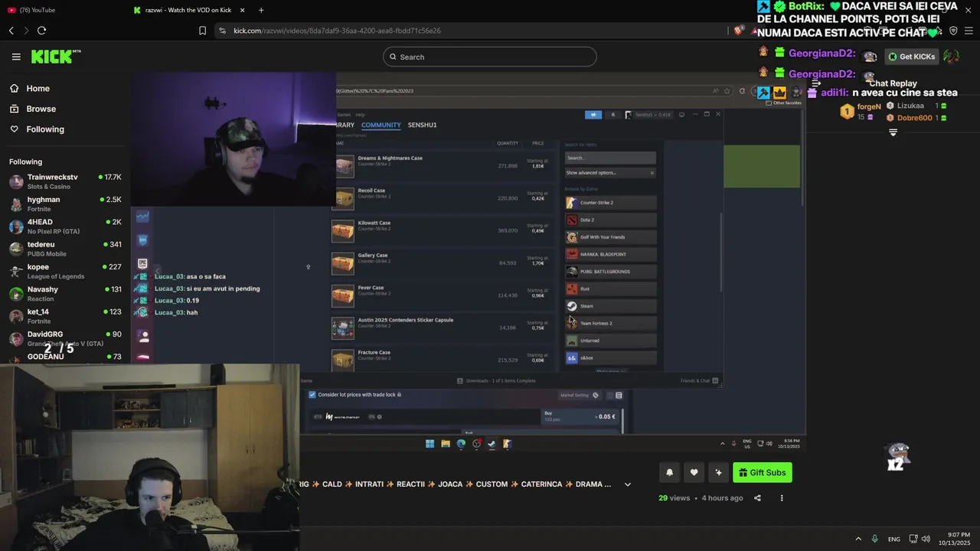Select Counter-Strike 2 in Browse by Game

click(x=610, y=203)
